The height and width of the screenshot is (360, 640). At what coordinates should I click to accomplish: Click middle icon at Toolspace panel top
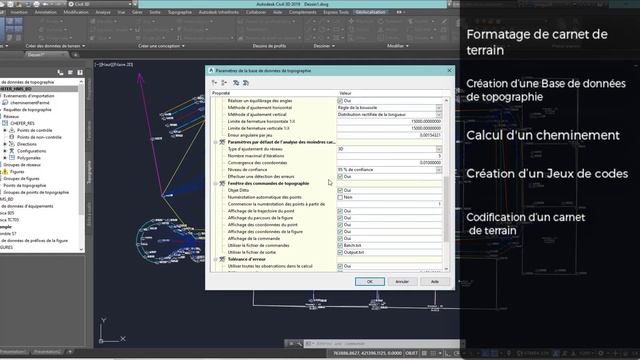tap(70, 72)
